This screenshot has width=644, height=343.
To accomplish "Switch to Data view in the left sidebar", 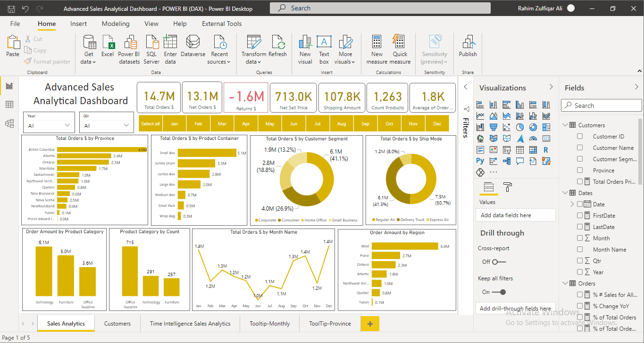I will tap(8, 104).
